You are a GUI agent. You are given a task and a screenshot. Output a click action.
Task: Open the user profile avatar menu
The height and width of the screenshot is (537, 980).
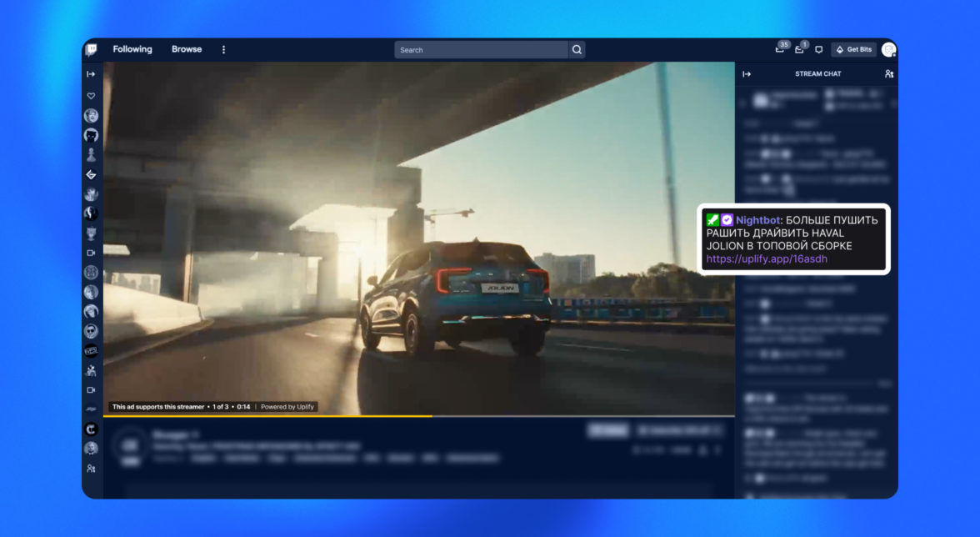888,50
